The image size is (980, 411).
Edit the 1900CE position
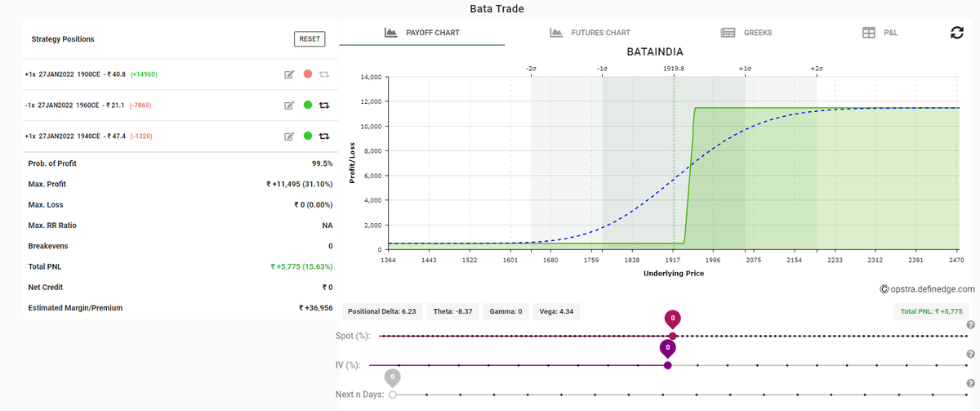[288, 74]
